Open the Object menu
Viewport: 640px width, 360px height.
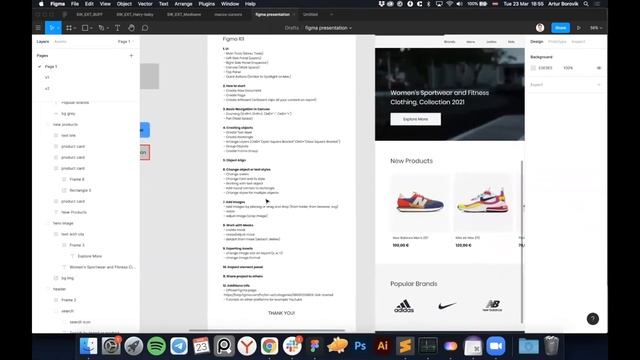click(x=124, y=4)
